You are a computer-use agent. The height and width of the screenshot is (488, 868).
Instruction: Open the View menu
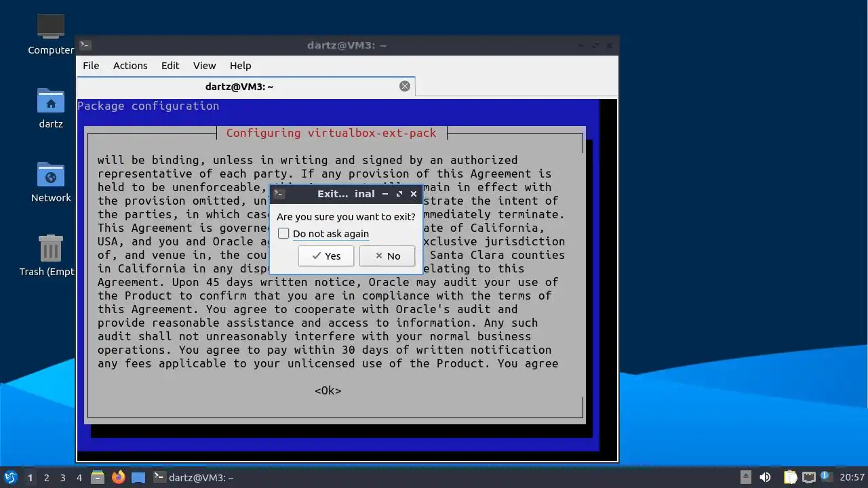tap(204, 66)
